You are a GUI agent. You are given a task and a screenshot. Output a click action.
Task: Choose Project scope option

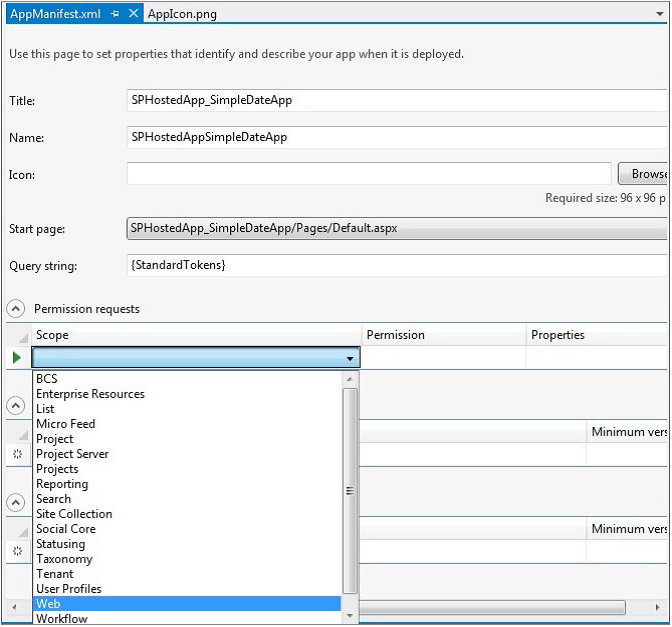click(187, 439)
